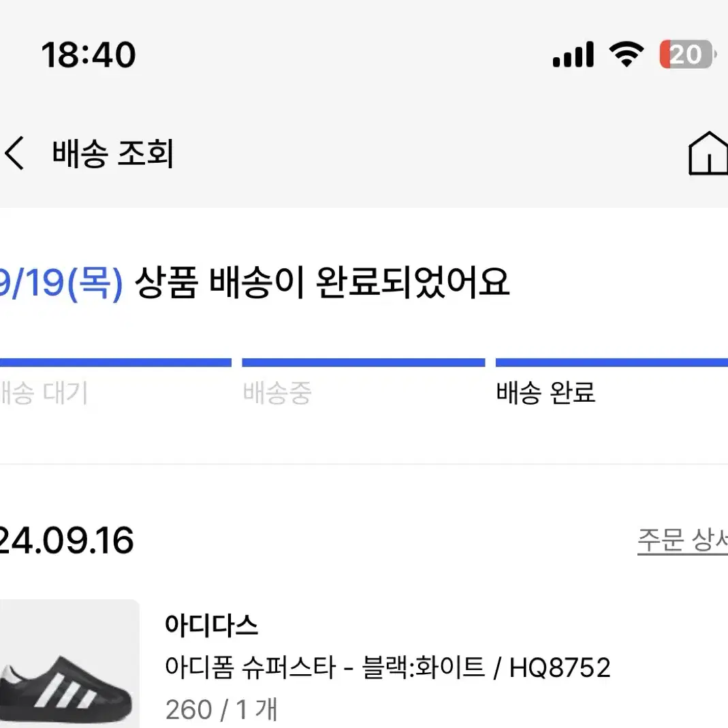Select the 배송 완료 step label
The height and width of the screenshot is (728, 728).
click(x=545, y=393)
